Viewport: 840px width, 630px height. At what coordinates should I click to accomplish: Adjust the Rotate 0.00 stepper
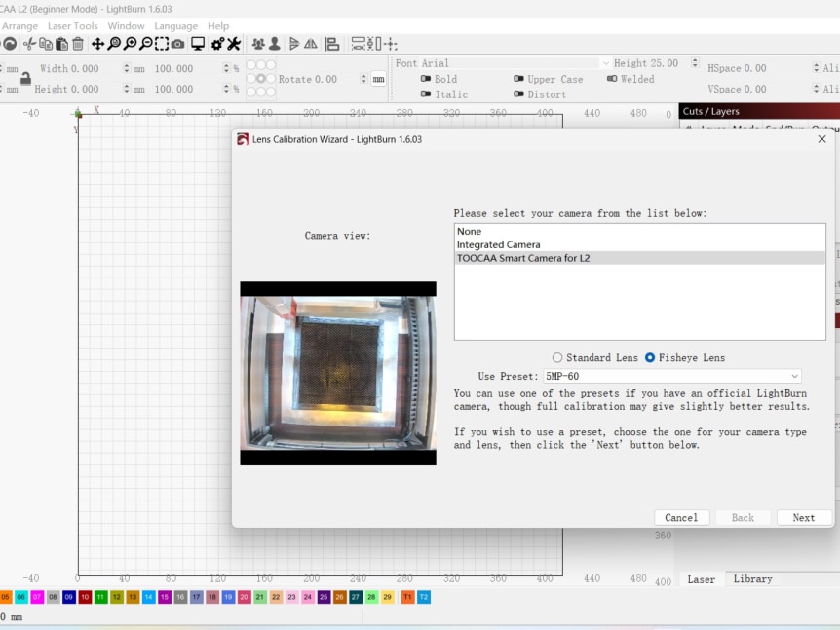point(363,79)
